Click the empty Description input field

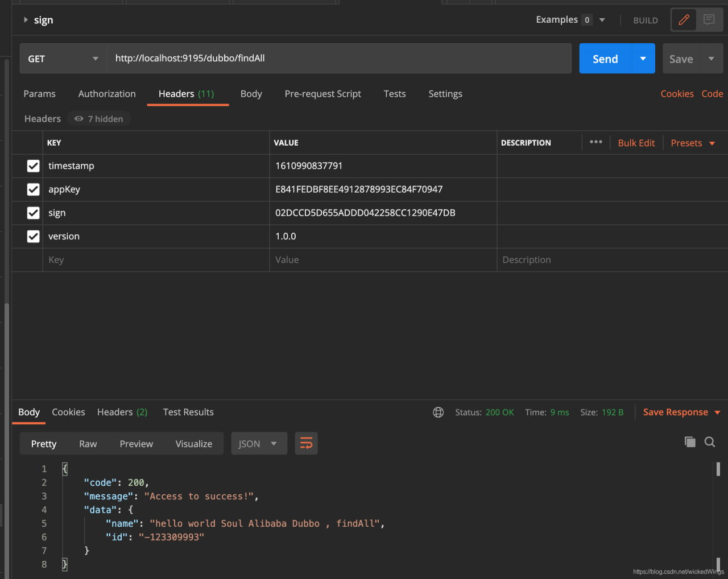[x=612, y=260]
